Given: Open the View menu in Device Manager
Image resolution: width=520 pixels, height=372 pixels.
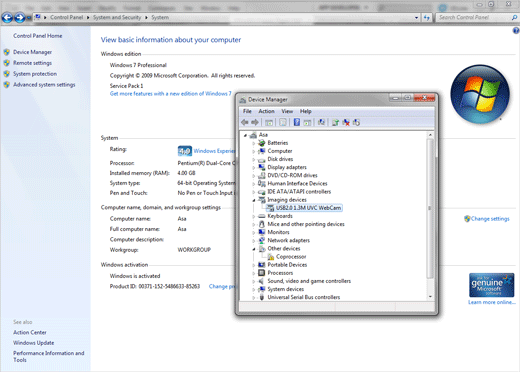Looking at the screenshot, I should 287,111.
